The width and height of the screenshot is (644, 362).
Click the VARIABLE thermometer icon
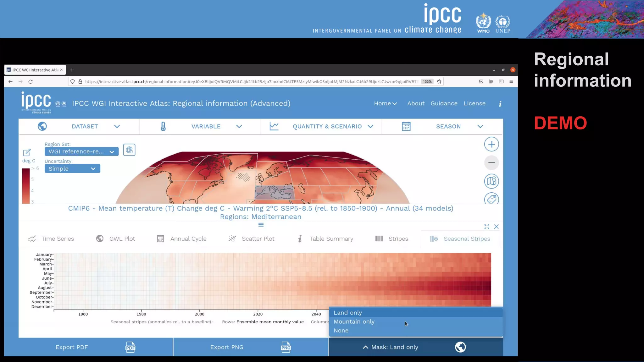pos(163,126)
